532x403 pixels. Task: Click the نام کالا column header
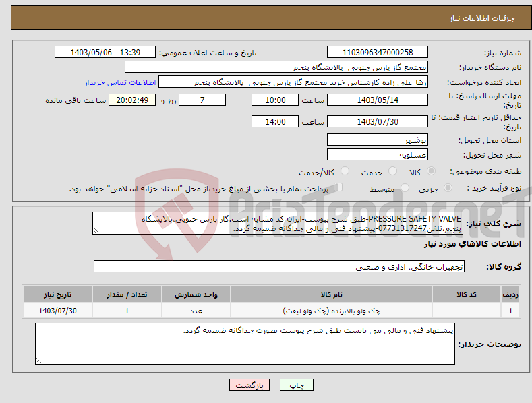point(331,294)
